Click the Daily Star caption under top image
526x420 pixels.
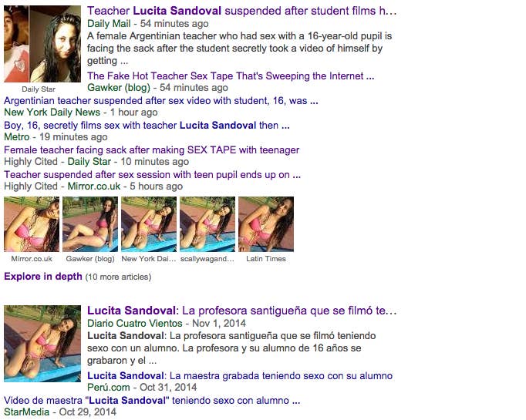39,89
